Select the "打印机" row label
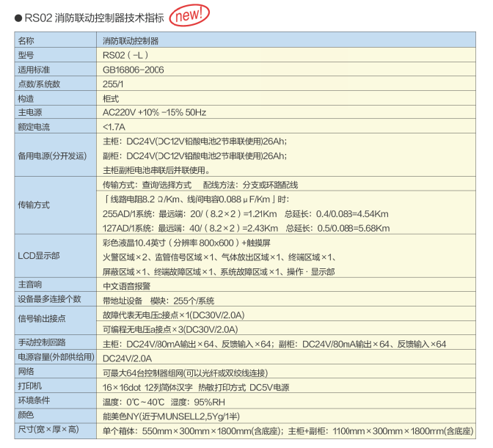Viewport: 493px width, 448px height. [30, 386]
